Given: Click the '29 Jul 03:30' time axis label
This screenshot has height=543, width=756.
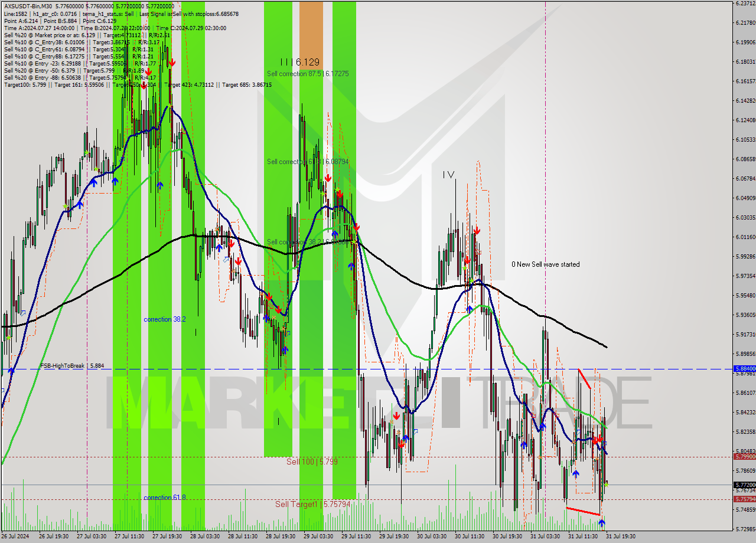Looking at the screenshot, I should coord(318,537).
